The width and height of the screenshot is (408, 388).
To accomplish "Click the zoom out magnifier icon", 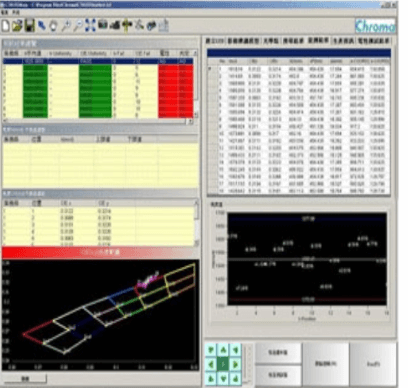I will 78,26.
